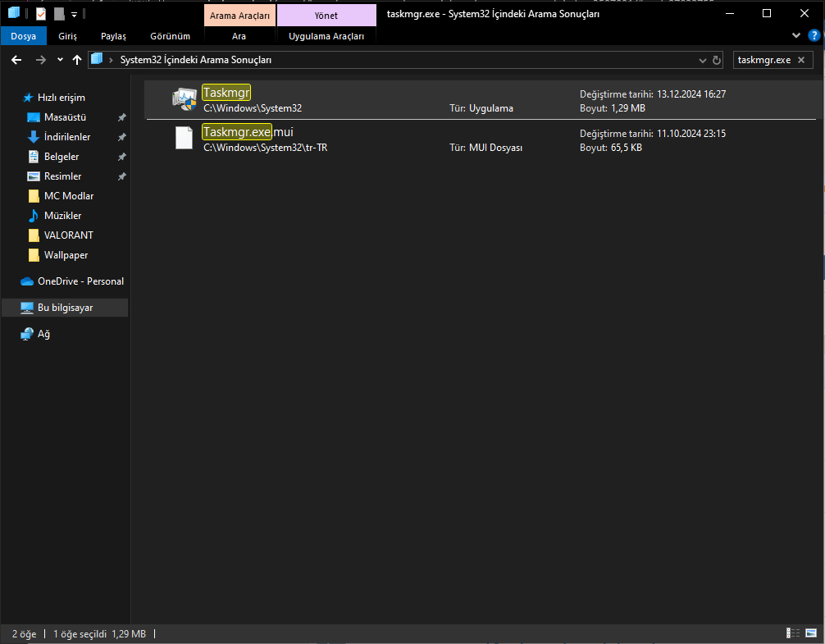This screenshot has height=644, width=825.
Task: Open the Dosya file menu
Action: (23, 36)
